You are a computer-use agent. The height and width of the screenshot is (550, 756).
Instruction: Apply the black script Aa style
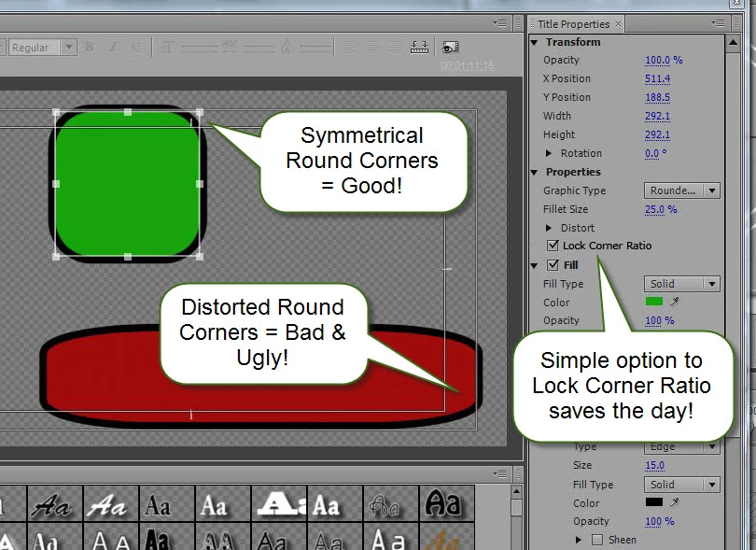coord(55,504)
